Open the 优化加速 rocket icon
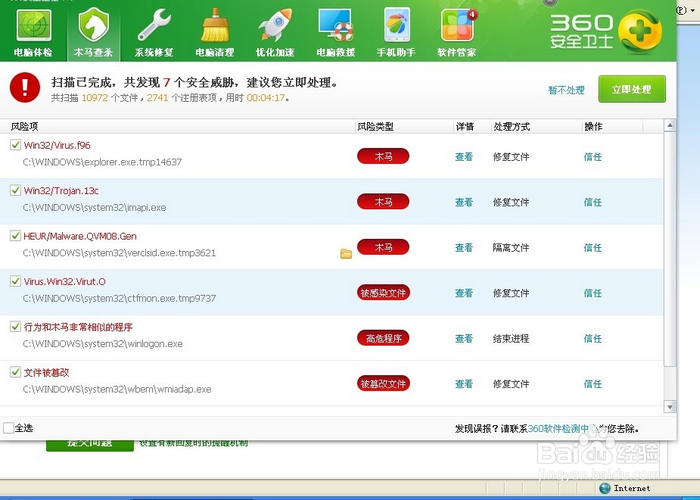The height and width of the screenshot is (500, 700). click(x=275, y=26)
